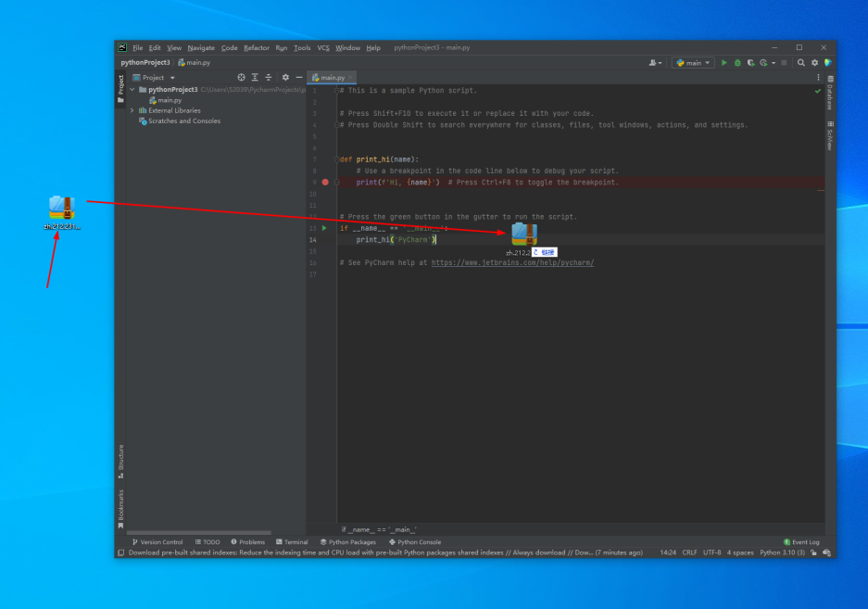Screen dimensions: 868x609
Task: Click the UTF-8 encoding in the status bar
Action: 711,553
